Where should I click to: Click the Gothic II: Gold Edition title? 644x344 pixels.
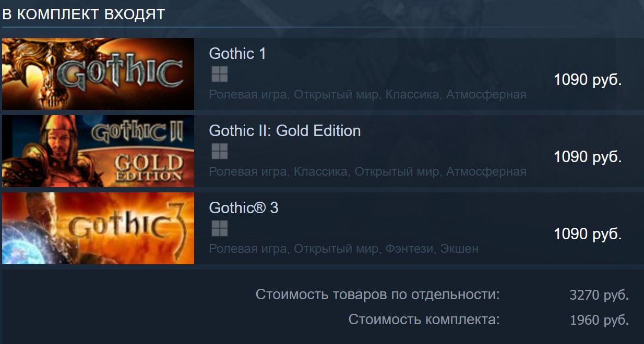285,131
